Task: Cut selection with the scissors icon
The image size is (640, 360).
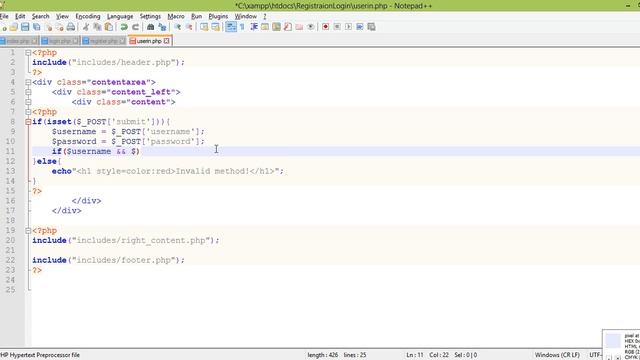Action: pyautogui.click(x=86, y=27)
